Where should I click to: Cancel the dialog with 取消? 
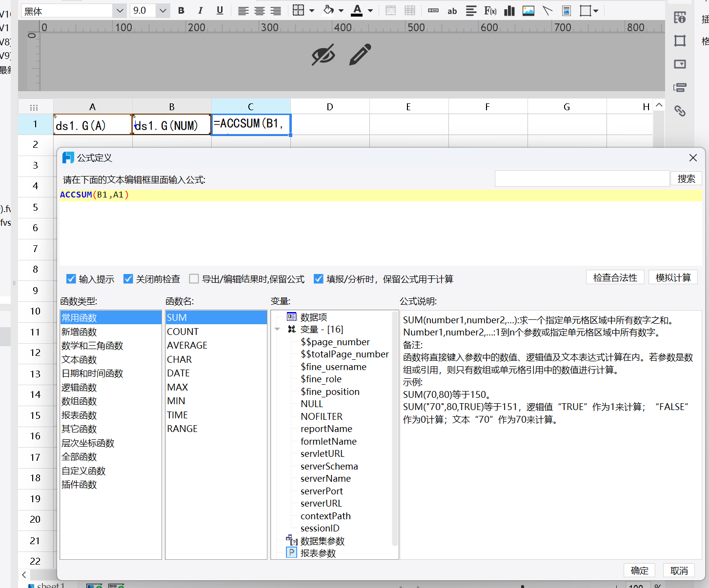[x=679, y=570]
